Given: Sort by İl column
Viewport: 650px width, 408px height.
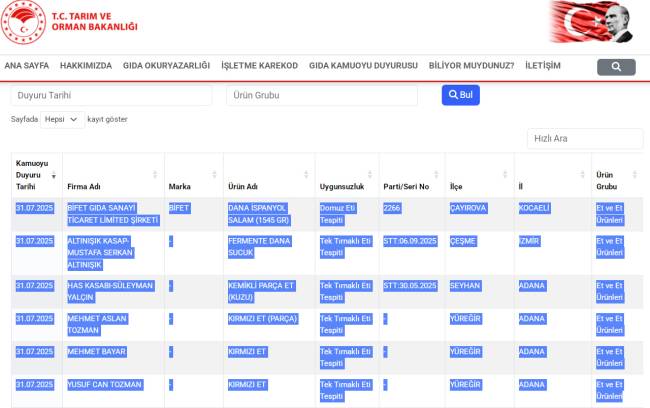Looking at the screenshot, I should coord(553,175).
